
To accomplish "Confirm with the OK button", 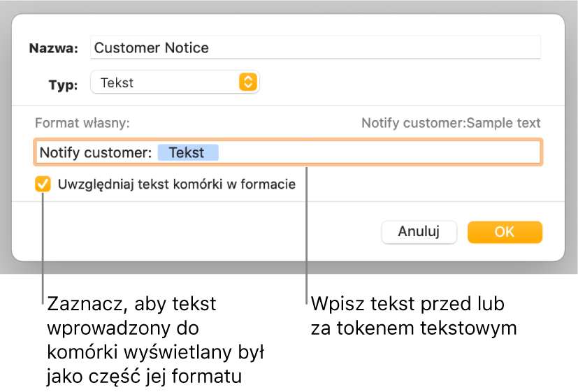I will tap(505, 232).
